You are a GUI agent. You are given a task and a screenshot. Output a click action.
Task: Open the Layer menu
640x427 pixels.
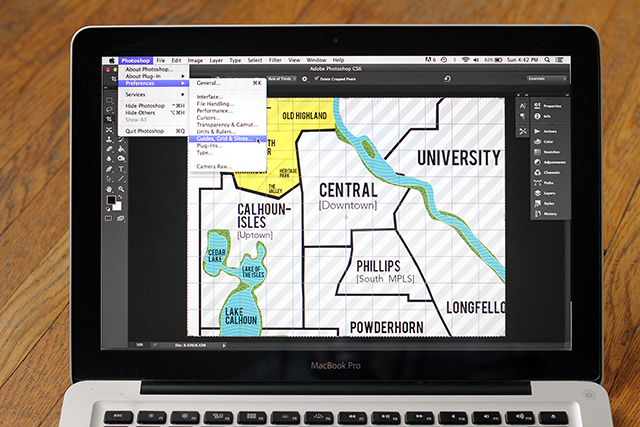(x=216, y=60)
